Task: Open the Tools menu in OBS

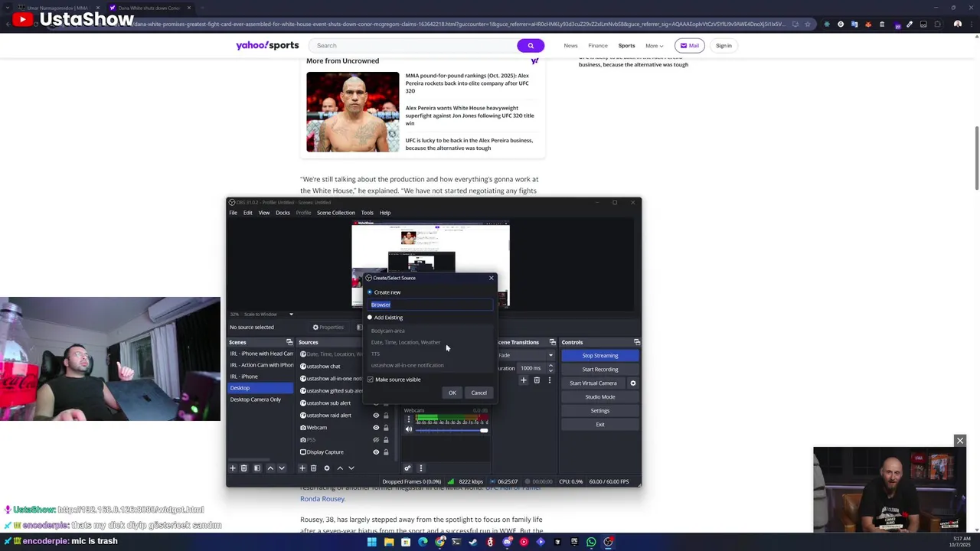Action: [x=367, y=213]
